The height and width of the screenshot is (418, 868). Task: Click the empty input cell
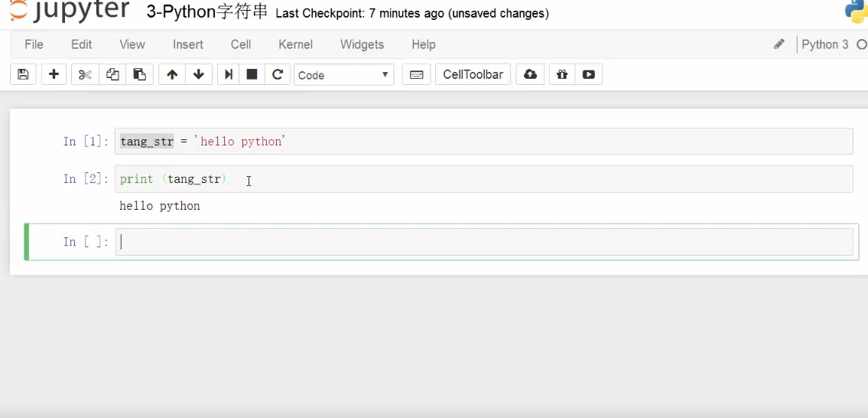pos(483,242)
